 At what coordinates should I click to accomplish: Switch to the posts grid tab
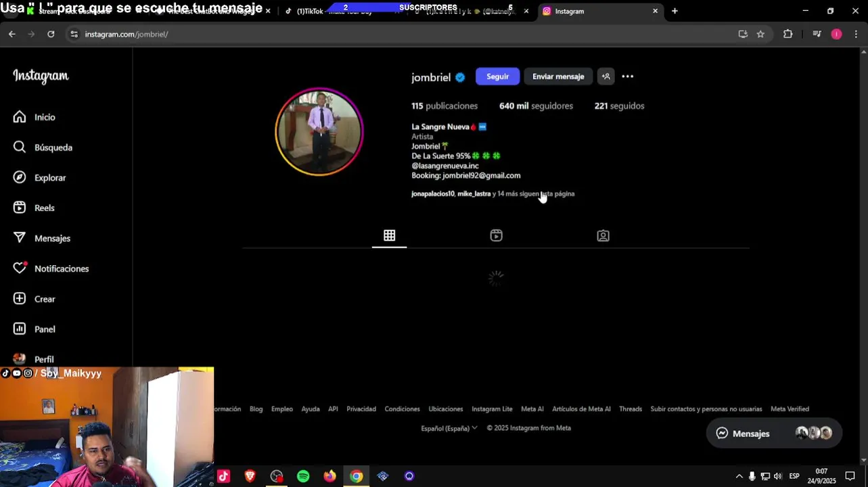(389, 235)
